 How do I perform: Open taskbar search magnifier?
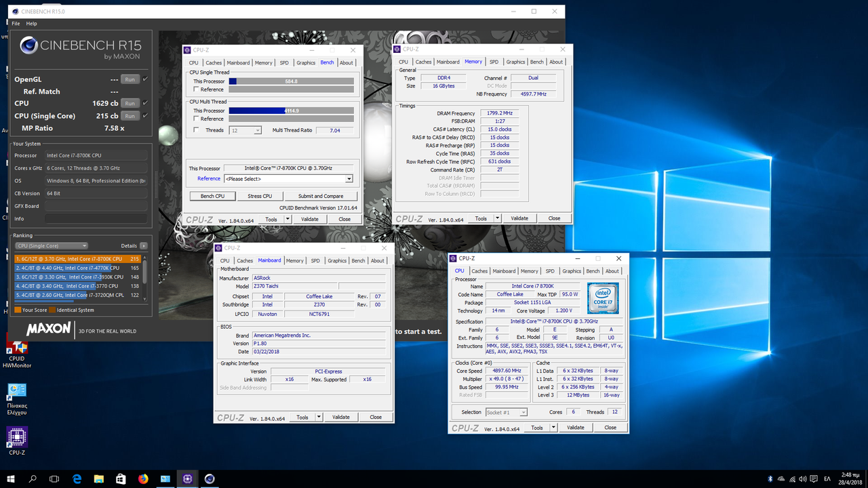pyautogui.click(x=33, y=479)
